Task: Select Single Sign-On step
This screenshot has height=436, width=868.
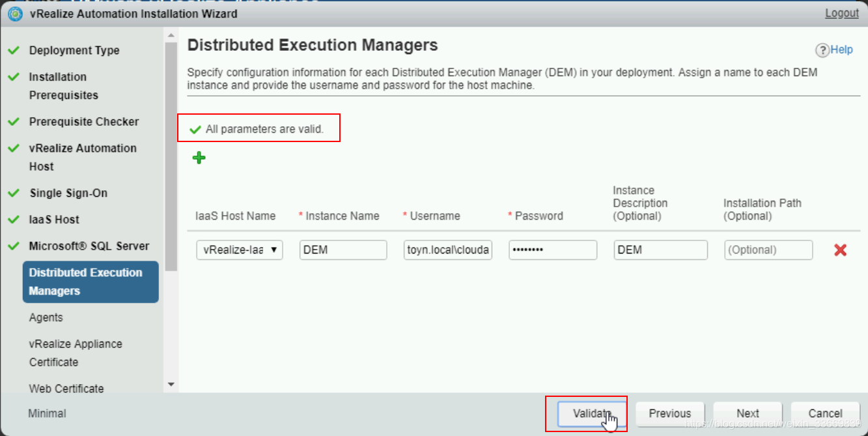Action: pos(68,194)
